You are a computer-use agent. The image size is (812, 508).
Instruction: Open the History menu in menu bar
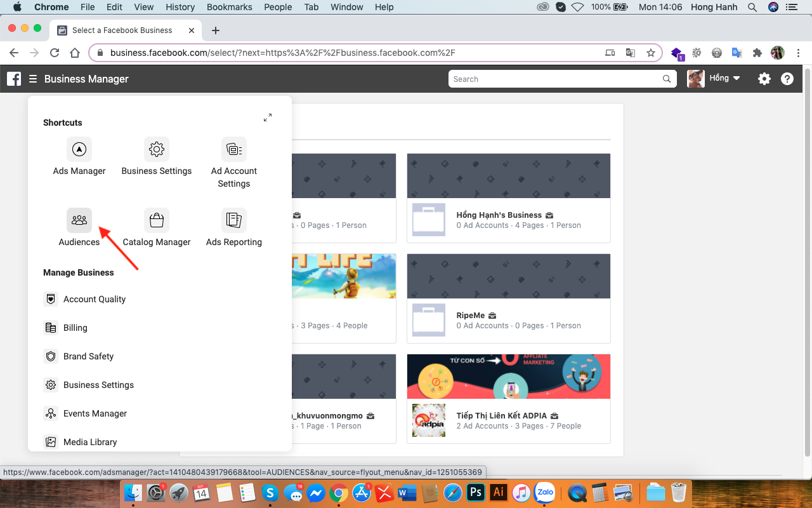coord(180,7)
